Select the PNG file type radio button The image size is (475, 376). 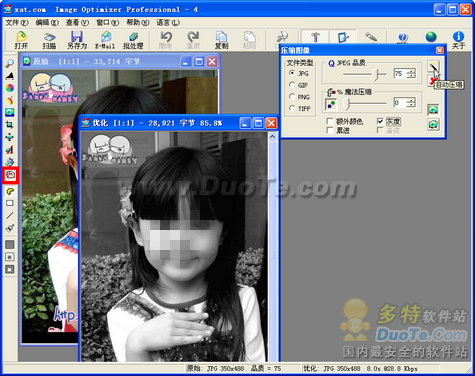pyautogui.click(x=292, y=96)
